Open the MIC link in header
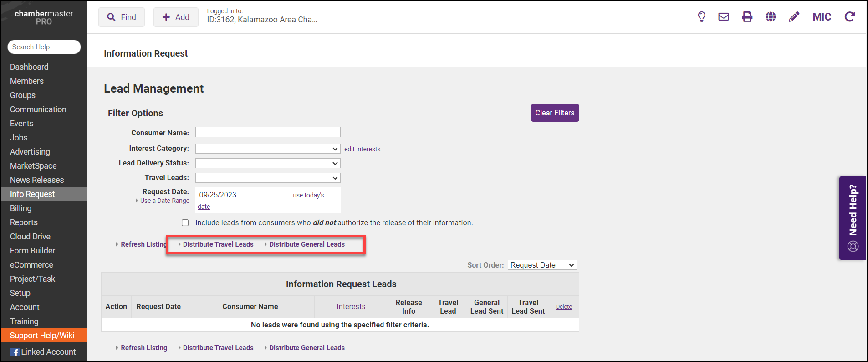This screenshot has width=868, height=362. (x=822, y=17)
